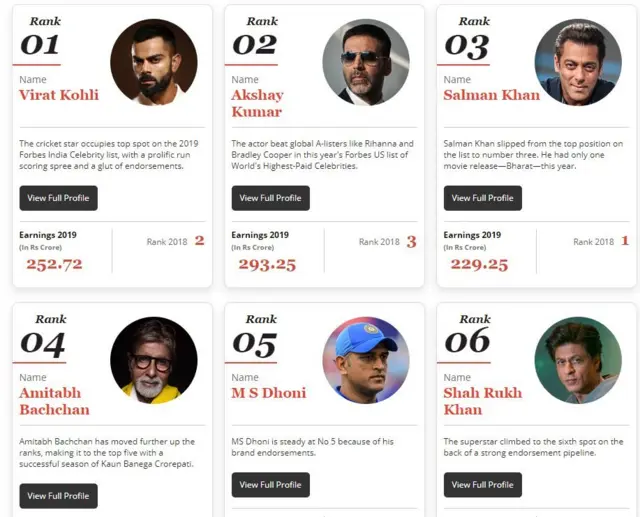View Full Profile of Amitabh Bachchan

coord(58,496)
